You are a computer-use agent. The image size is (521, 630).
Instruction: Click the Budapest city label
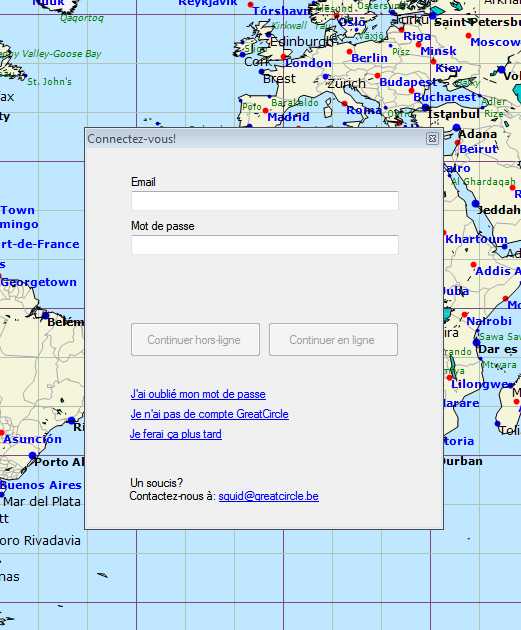(408, 82)
